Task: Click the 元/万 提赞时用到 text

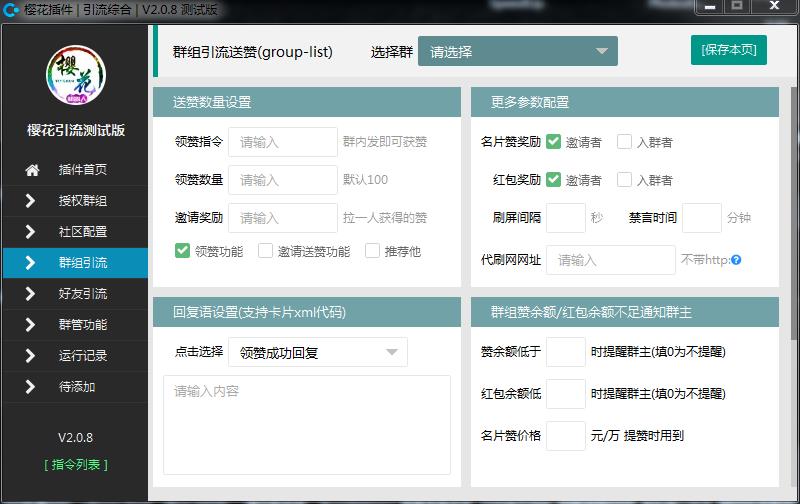Action: [x=637, y=436]
